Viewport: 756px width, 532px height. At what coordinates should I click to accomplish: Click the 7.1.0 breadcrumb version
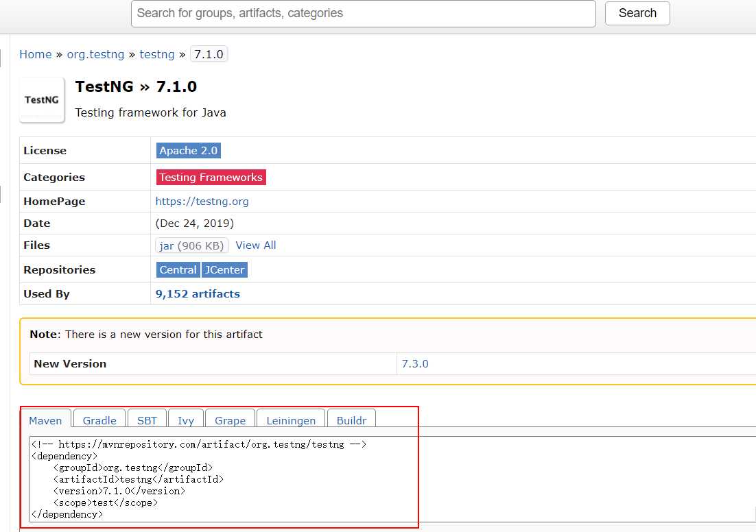[209, 54]
